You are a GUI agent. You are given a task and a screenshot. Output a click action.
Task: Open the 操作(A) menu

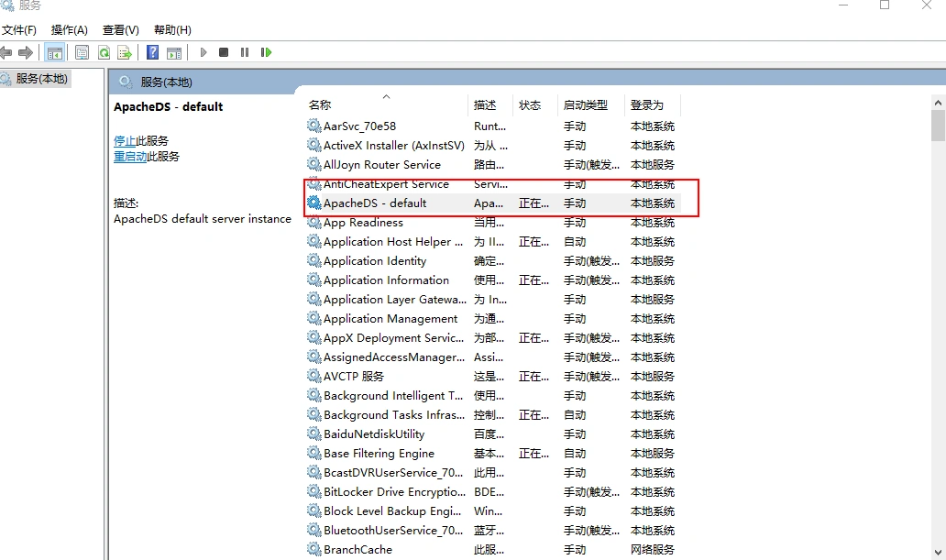tap(70, 30)
